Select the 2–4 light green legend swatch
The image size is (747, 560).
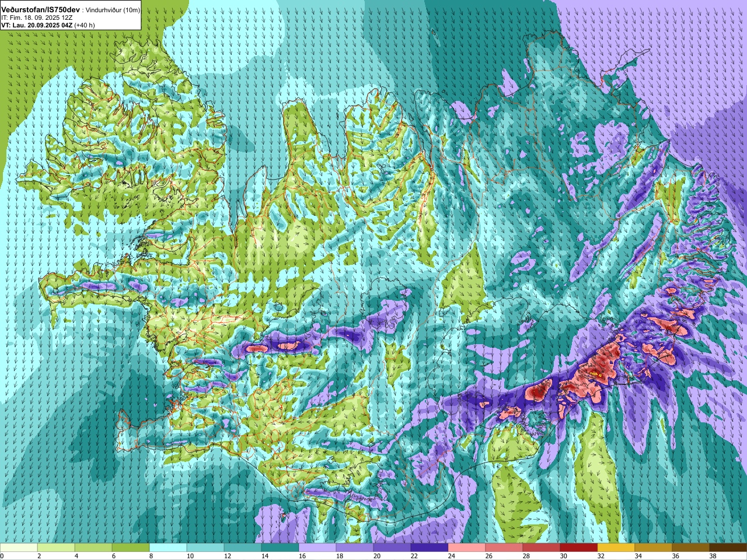56,548
